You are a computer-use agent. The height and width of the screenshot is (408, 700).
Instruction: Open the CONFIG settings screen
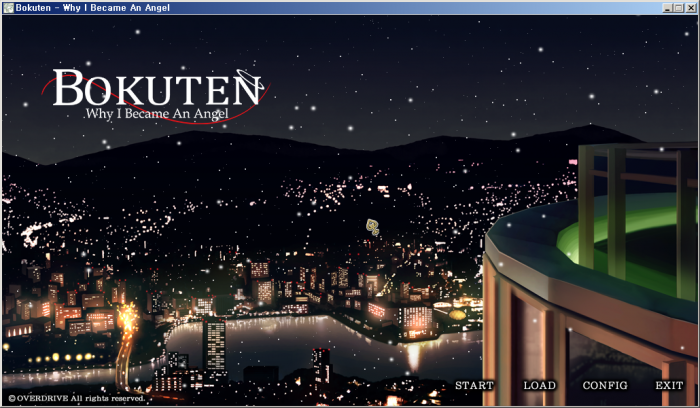pos(605,385)
